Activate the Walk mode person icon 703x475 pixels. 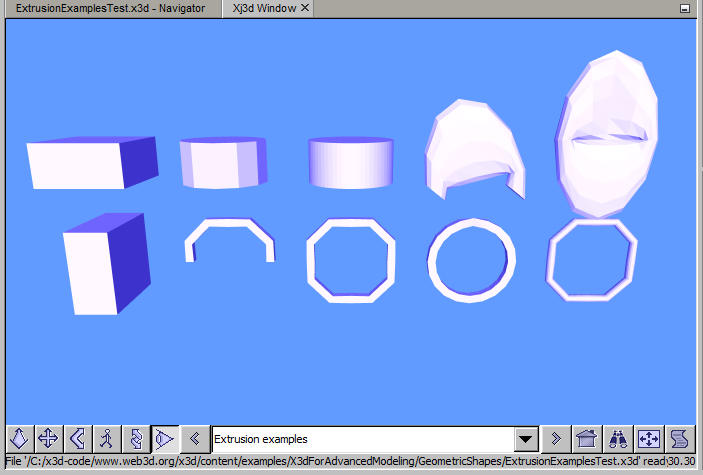105,438
